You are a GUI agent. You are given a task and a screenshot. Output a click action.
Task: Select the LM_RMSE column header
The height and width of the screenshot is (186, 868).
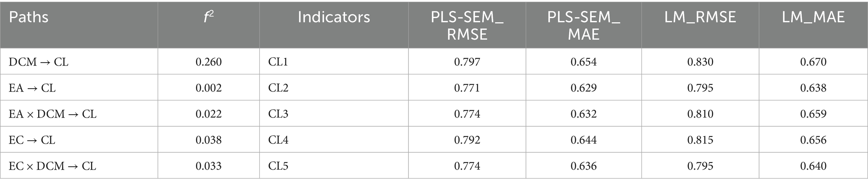point(700,18)
